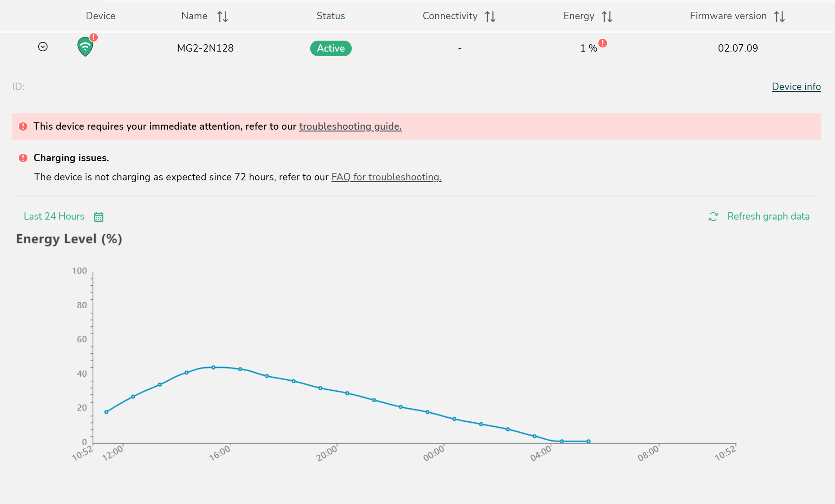835x504 pixels.
Task: Click the peak data point on energy graph
Action: point(213,367)
